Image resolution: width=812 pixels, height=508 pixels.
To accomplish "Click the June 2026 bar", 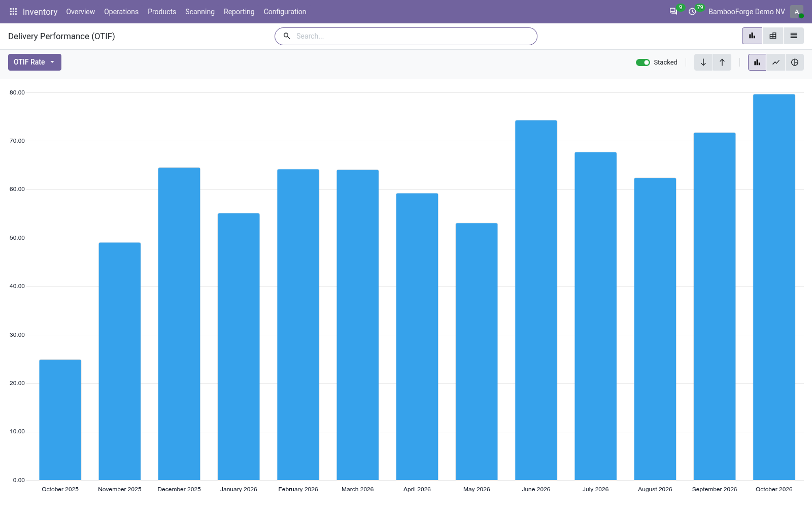I will point(536,300).
